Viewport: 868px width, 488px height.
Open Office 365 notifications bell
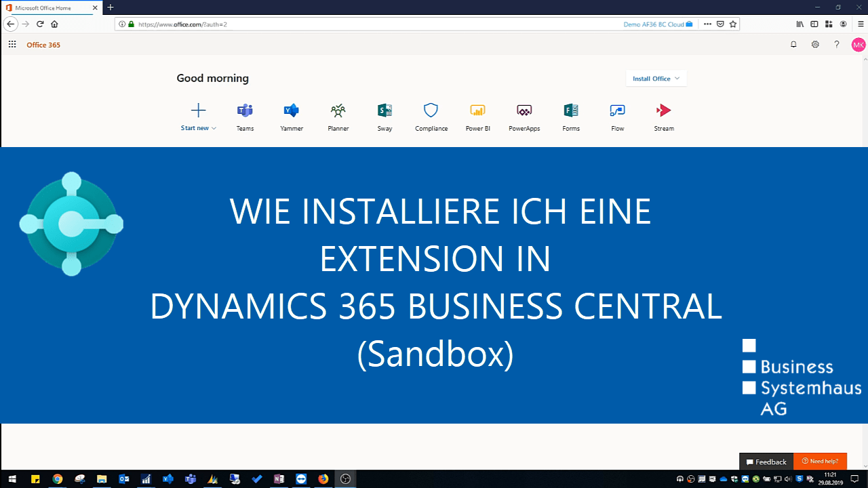tap(793, 44)
